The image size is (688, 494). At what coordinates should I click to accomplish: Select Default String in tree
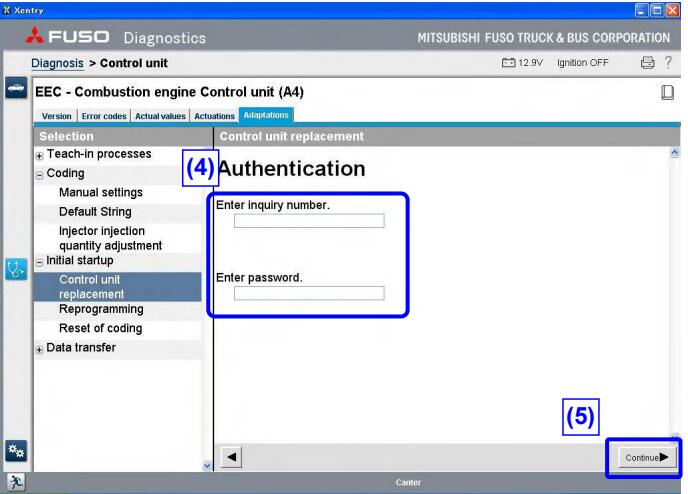click(95, 212)
